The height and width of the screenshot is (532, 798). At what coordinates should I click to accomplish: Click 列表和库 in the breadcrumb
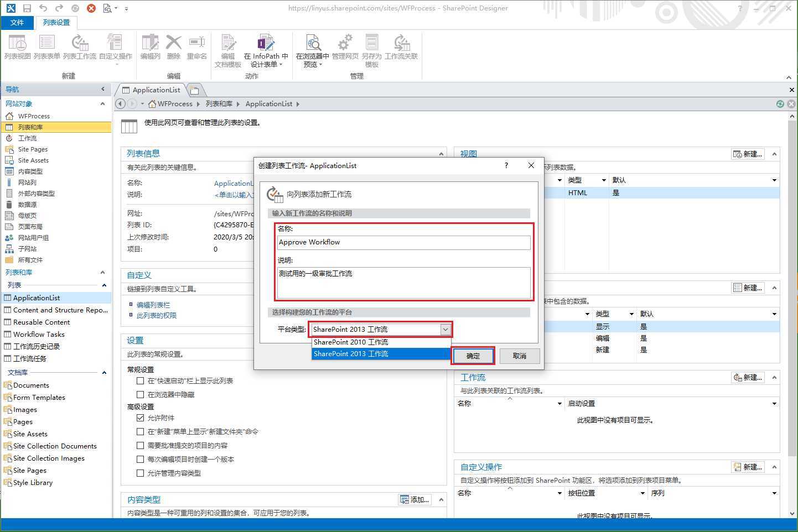click(x=219, y=103)
